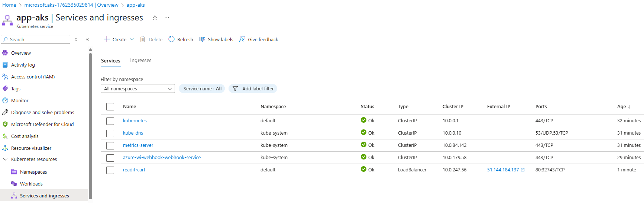
Task: Open Workloads in the sidebar menu
Action: [31, 184]
